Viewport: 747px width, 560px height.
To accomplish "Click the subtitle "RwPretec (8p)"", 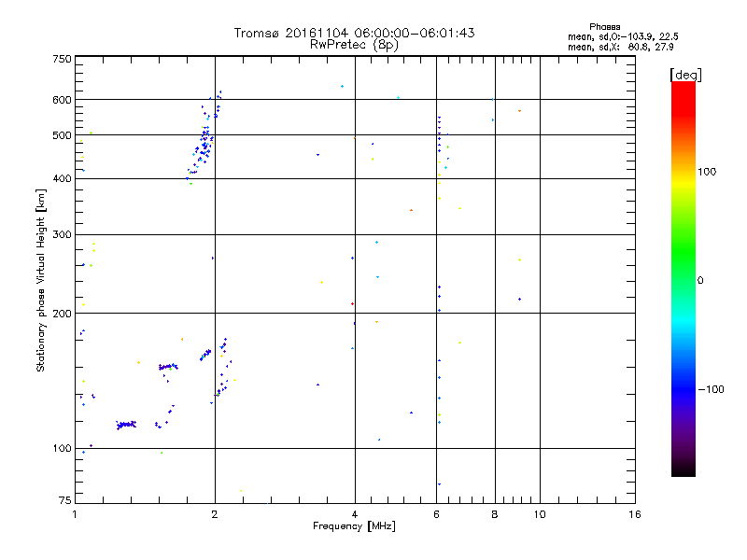I will click(x=354, y=45).
